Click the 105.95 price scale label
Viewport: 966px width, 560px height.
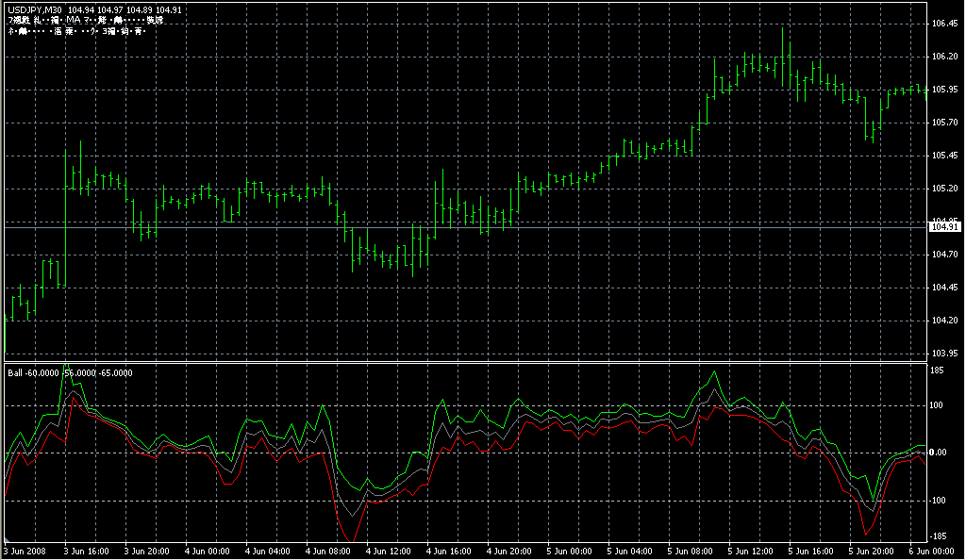945,90
